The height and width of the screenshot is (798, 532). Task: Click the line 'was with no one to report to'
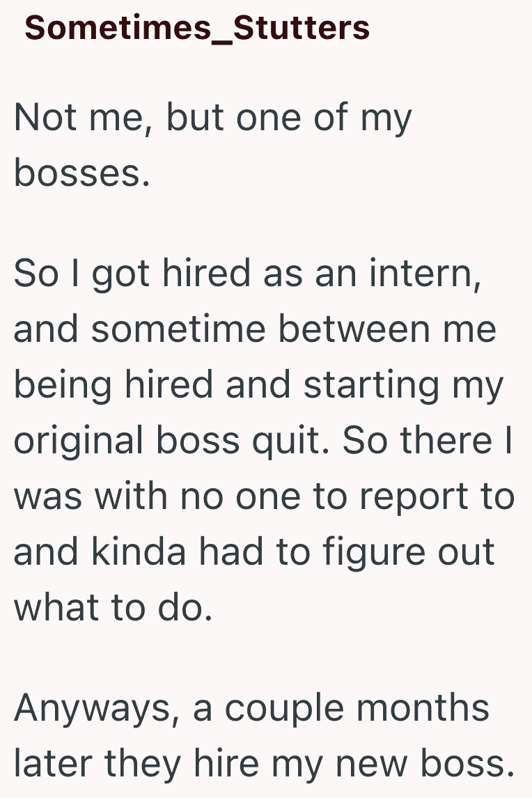tap(264, 496)
